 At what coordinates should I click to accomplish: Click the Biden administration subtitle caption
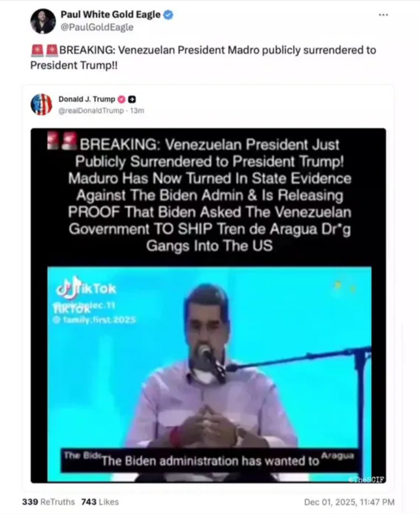pos(210,461)
